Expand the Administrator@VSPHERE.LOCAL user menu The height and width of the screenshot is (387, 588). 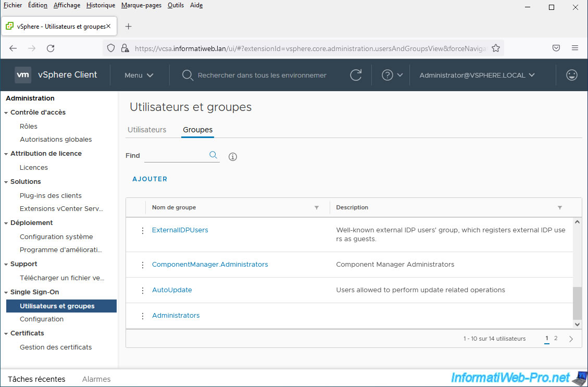(x=477, y=75)
